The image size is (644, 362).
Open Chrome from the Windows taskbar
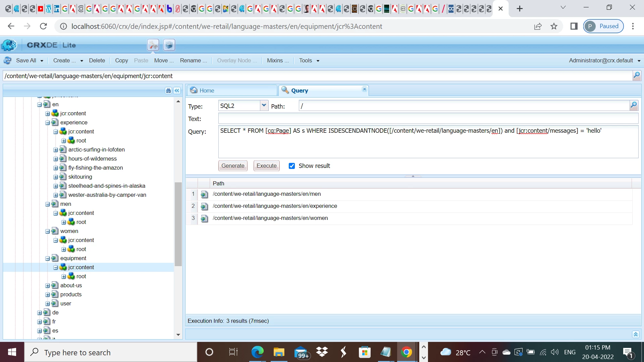click(x=406, y=352)
